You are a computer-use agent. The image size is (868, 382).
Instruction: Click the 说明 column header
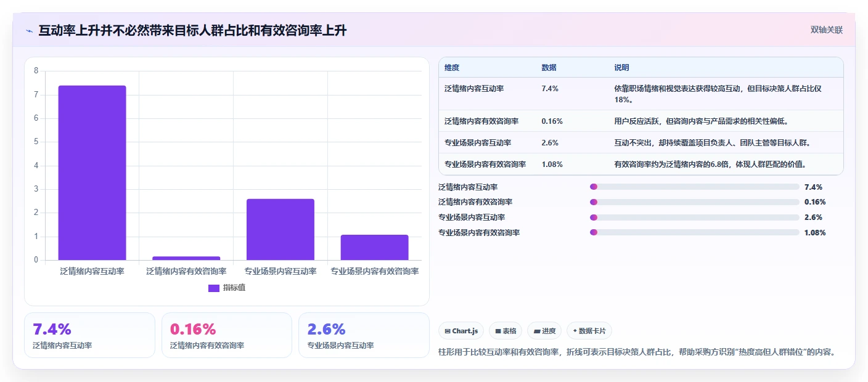point(621,68)
